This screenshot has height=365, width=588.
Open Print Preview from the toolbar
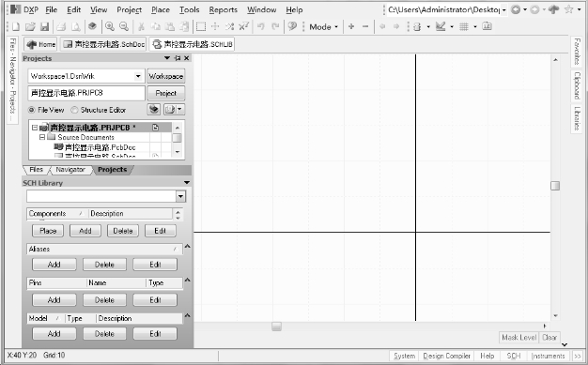[76, 26]
